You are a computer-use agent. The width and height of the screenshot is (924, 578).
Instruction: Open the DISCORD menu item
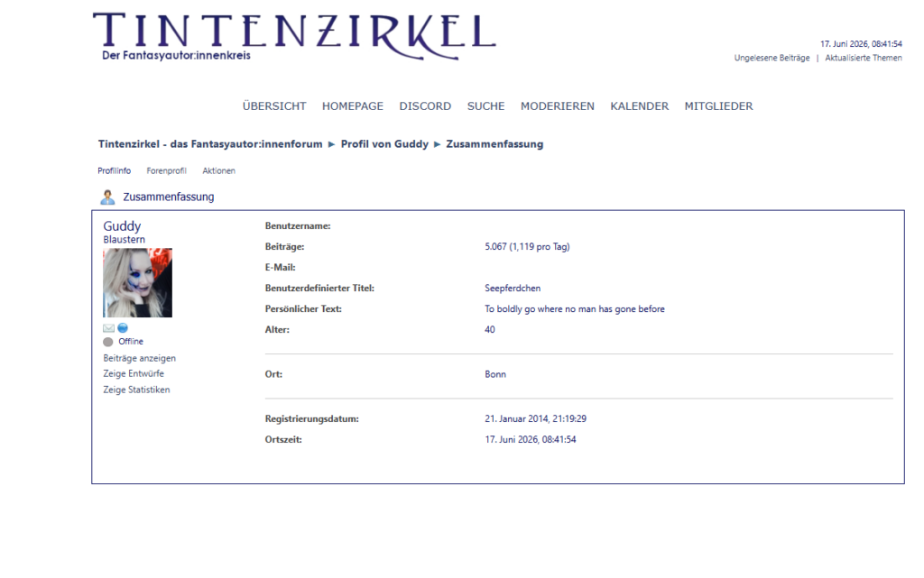pyautogui.click(x=425, y=106)
